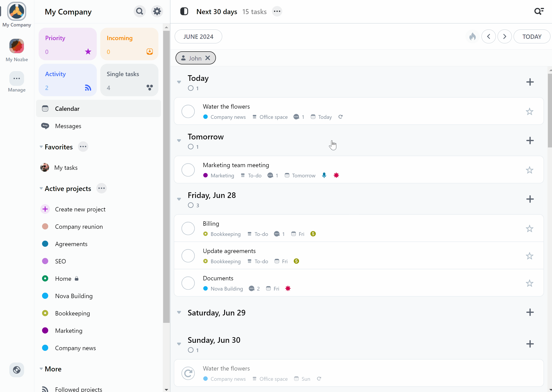Open the JUNE 2024 month picker
This screenshot has height=392, width=552.
pos(198,36)
